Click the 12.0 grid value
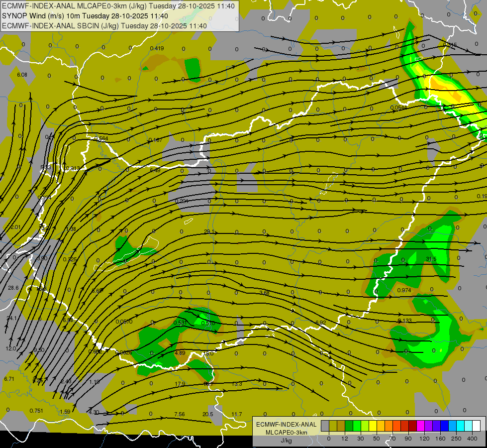 point(11,348)
